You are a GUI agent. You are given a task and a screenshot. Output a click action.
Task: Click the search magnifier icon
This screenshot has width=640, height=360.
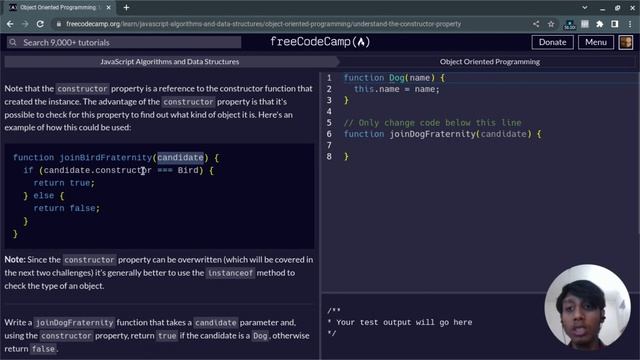click(x=13, y=42)
